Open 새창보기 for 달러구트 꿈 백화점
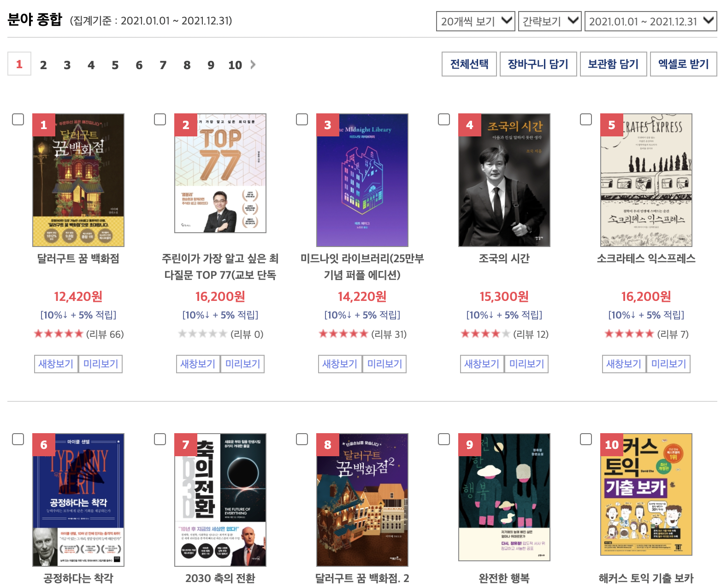721x588 pixels. (56, 364)
